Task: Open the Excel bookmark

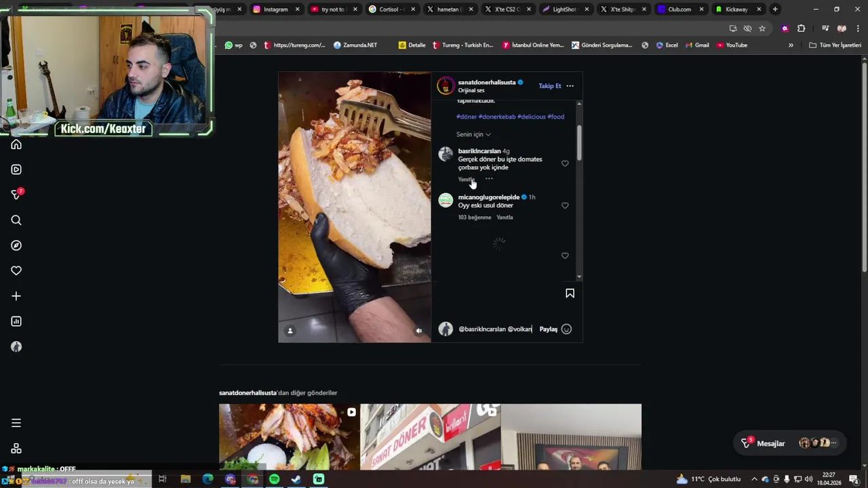Action: click(665, 45)
